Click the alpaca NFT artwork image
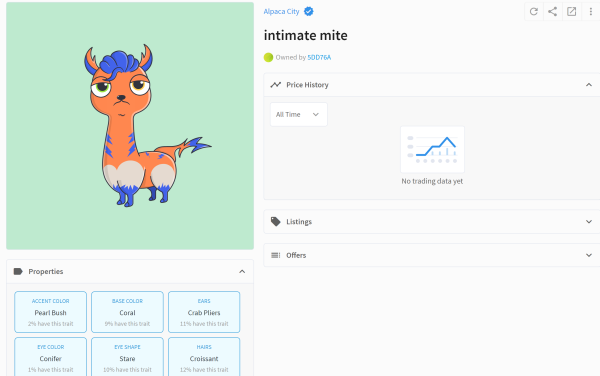This screenshot has height=376, width=600. pos(130,126)
